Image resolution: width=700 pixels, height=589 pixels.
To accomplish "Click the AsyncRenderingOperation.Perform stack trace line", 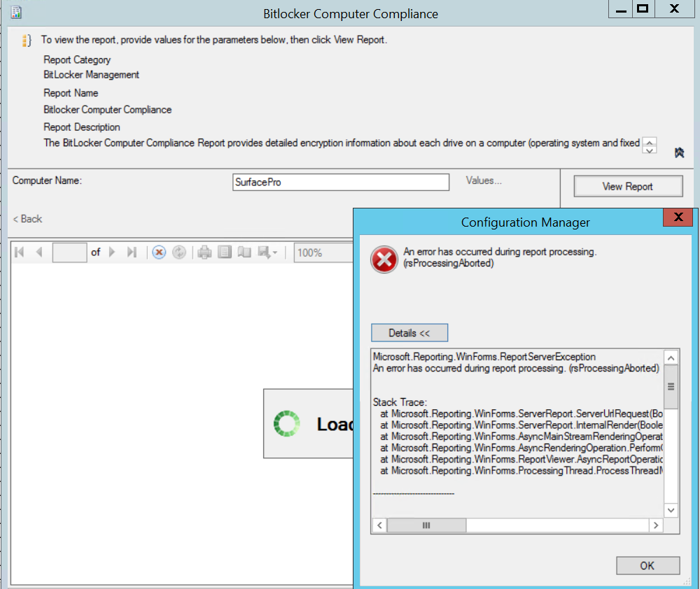I will point(521,448).
